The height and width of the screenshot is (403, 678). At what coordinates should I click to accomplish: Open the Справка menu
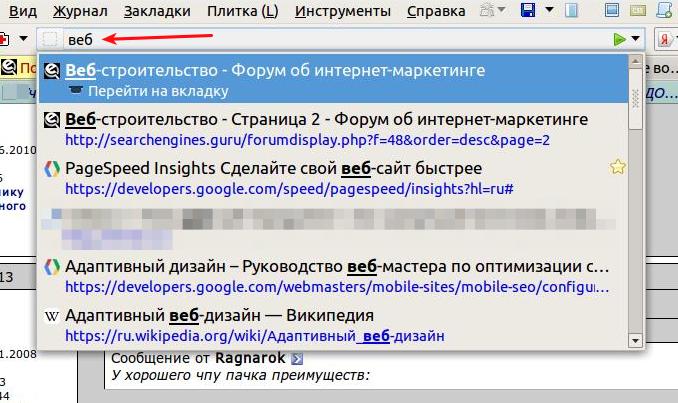click(436, 11)
